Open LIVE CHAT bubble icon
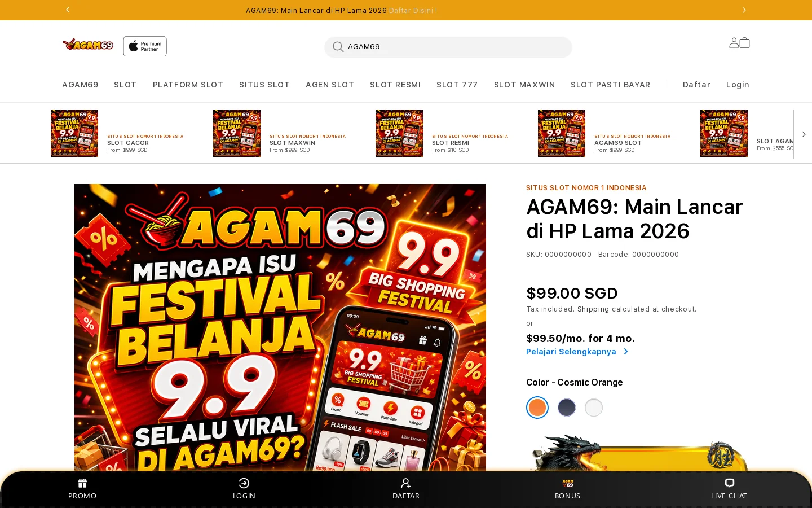Viewport: 812px width, 508px height. pos(729,483)
